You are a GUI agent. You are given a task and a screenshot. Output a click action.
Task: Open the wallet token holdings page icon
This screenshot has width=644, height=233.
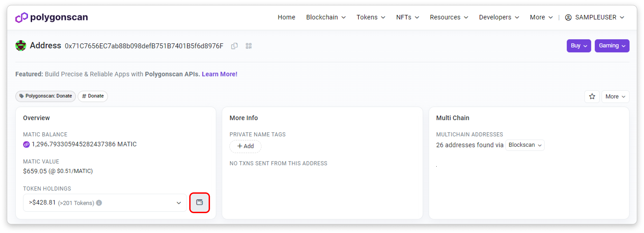coord(199,203)
